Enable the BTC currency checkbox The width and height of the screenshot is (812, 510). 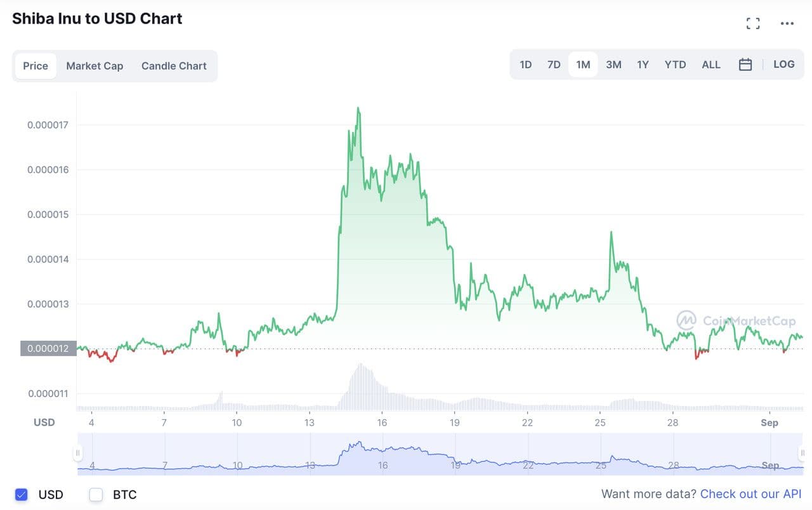click(96, 495)
